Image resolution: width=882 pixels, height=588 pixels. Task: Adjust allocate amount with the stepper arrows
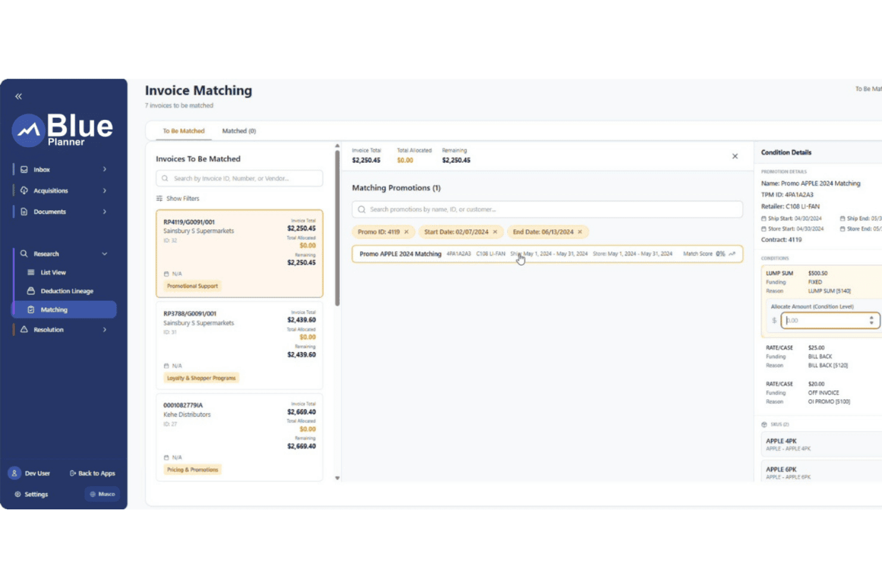click(x=871, y=320)
